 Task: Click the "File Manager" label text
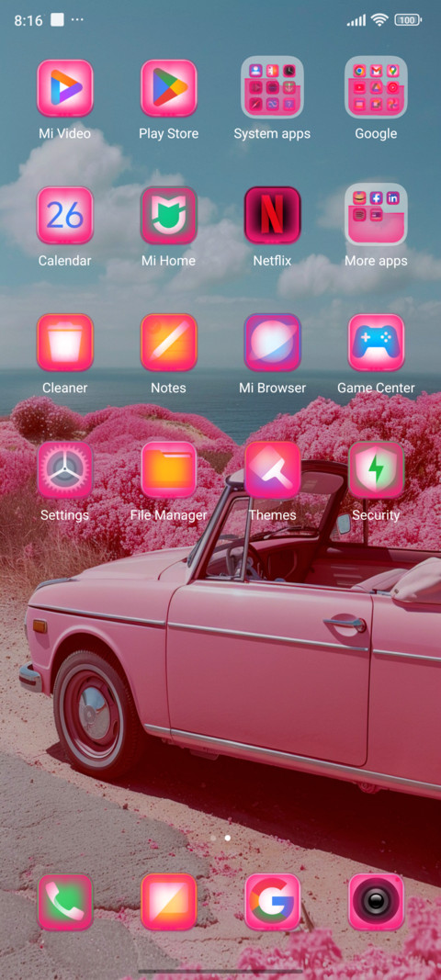pyautogui.click(x=168, y=515)
